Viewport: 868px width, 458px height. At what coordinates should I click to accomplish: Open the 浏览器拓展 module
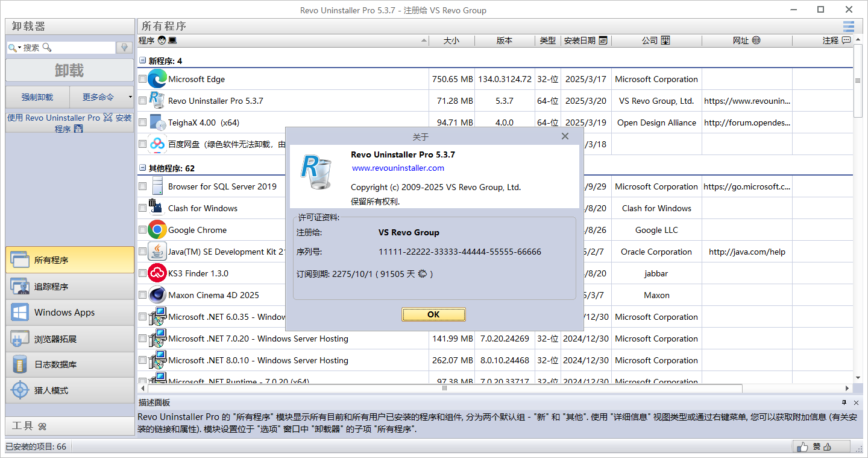(x=70, y=339)
